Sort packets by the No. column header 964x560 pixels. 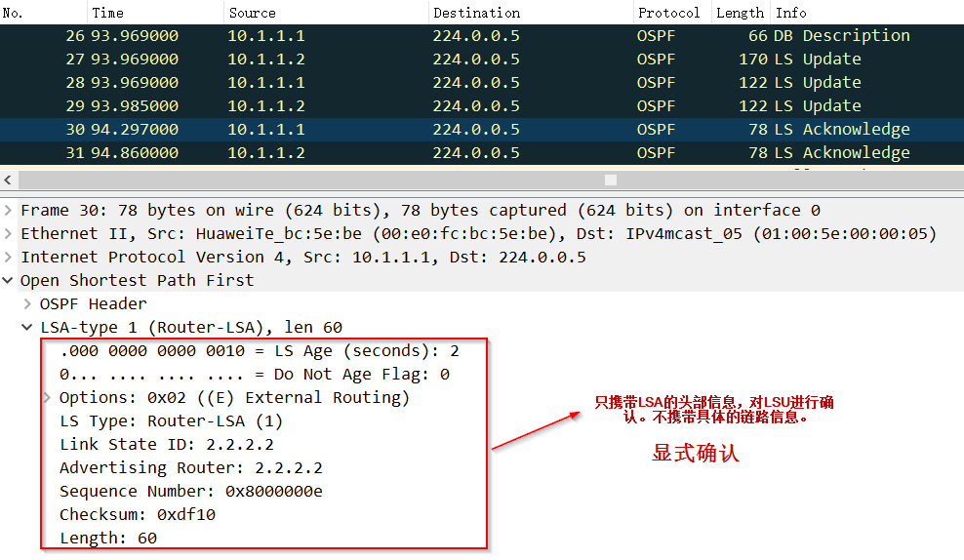pyautogui.click(x=43, y=13)
